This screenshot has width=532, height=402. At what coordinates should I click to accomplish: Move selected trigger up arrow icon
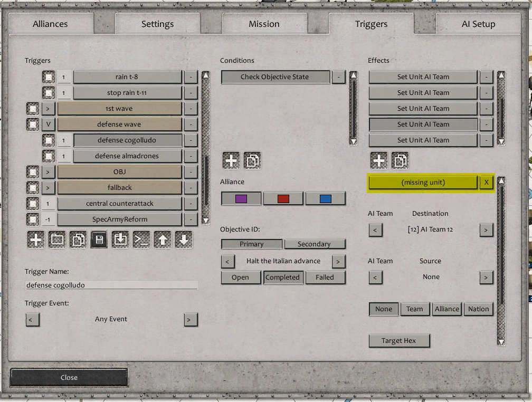(x=163, y=240)
